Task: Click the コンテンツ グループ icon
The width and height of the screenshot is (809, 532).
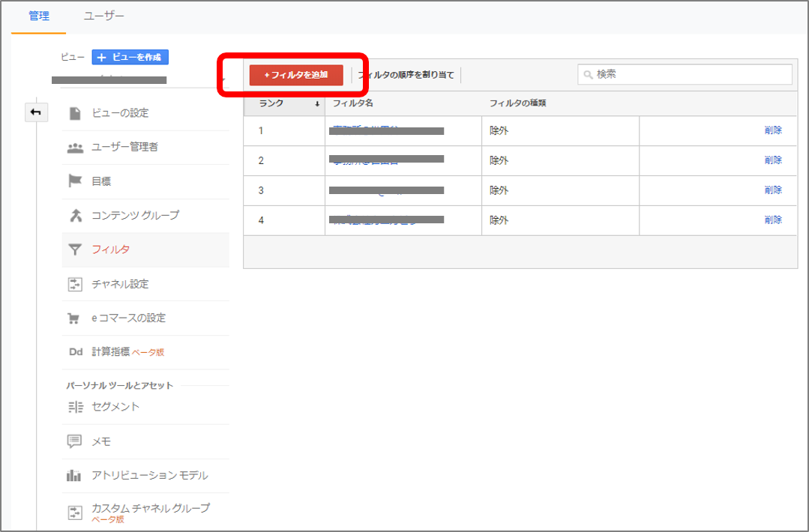Action: [74, 216]
